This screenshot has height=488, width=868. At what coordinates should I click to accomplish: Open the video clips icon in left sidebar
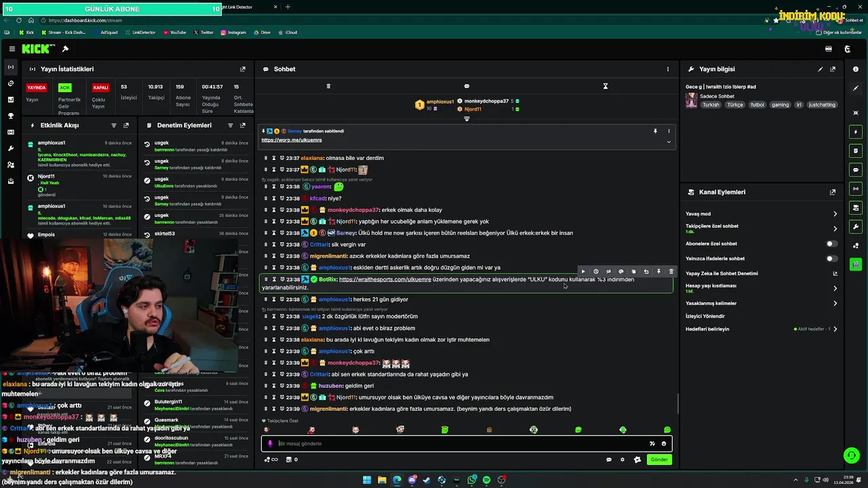click(10, 132)
